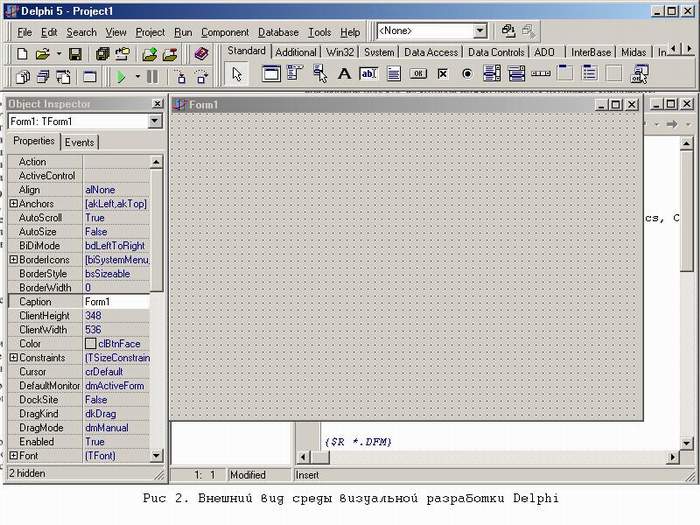Select the ComboBox component
The width and height of the screenshot is (700, 525).
coord(516,73)
